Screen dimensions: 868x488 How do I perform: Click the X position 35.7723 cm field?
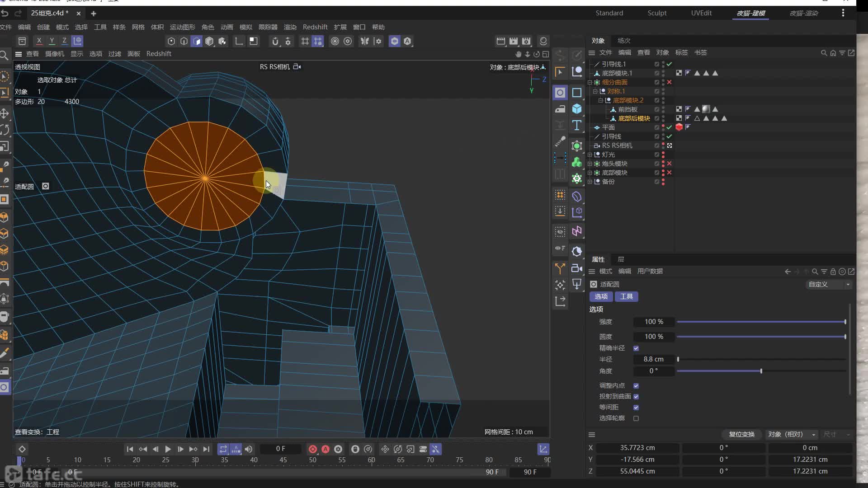tap(637, 448)
